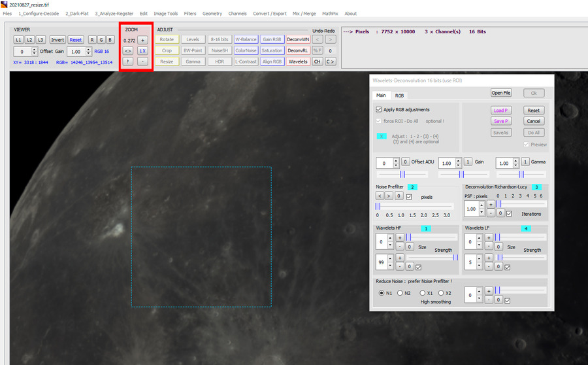Image resolution: width=588 pixels, height=365 pixels.
Task: Click the ? button in the ZOOM panel
Action: (x=128, y=61)
